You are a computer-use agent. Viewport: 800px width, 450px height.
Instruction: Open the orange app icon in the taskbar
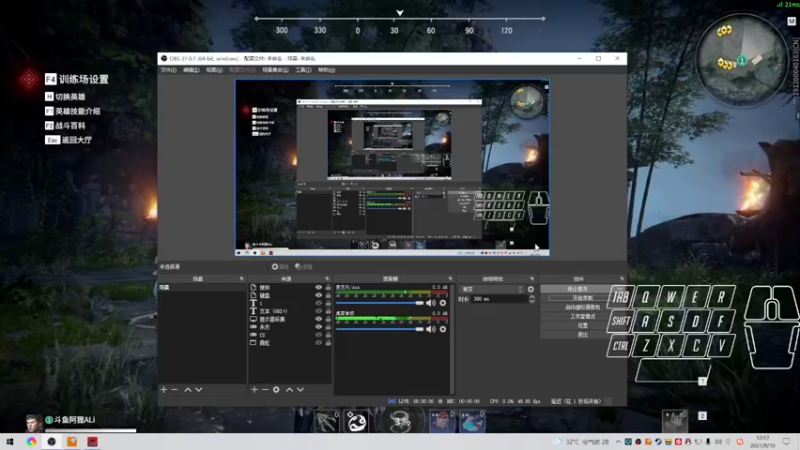click(72, 441)
